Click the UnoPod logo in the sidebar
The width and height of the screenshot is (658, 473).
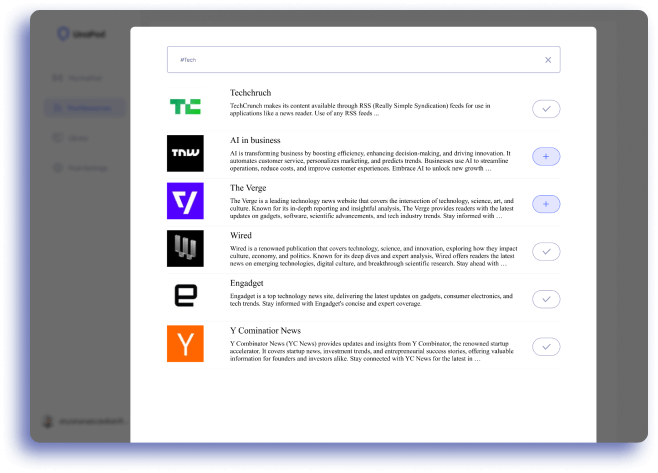coord(81,34)
